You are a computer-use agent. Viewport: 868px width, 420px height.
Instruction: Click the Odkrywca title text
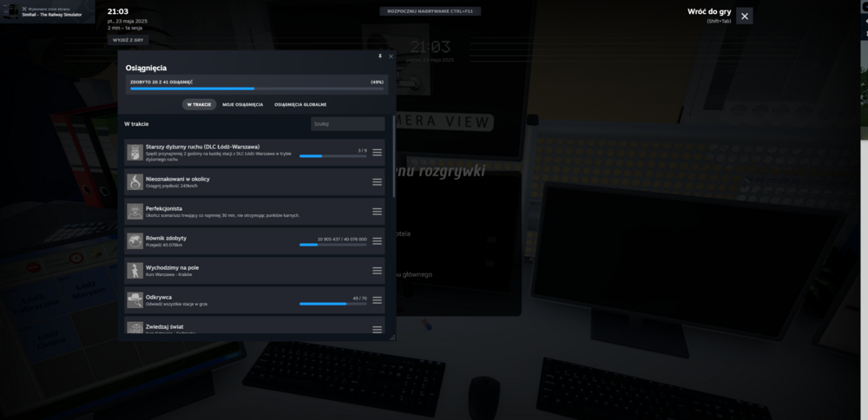coord(158,297)
